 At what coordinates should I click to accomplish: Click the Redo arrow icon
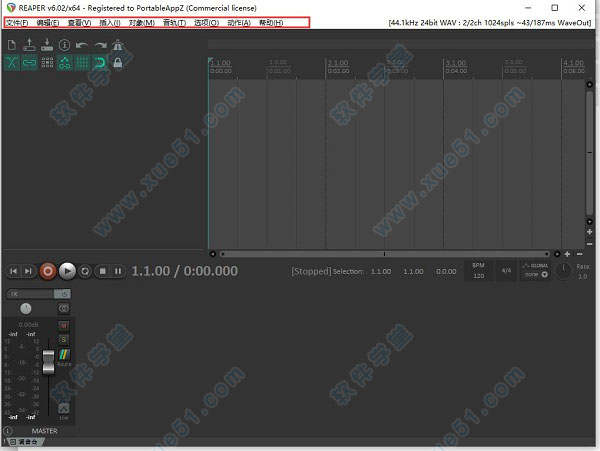click(100, 45)
